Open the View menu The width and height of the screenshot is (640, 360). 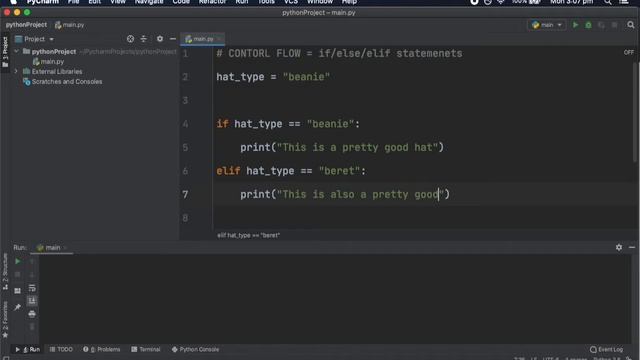coord(118,2)
